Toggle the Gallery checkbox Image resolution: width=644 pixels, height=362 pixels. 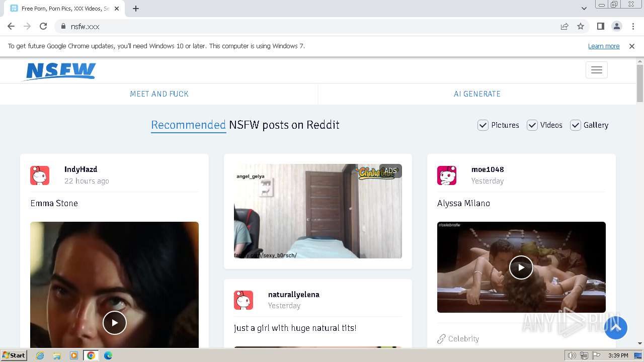[x=576, y=125]
